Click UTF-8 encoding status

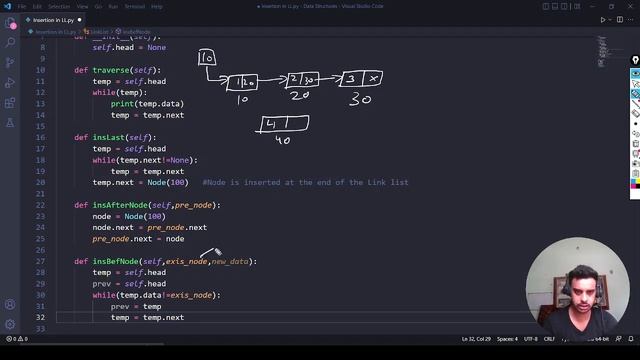(x=531, y=339)
